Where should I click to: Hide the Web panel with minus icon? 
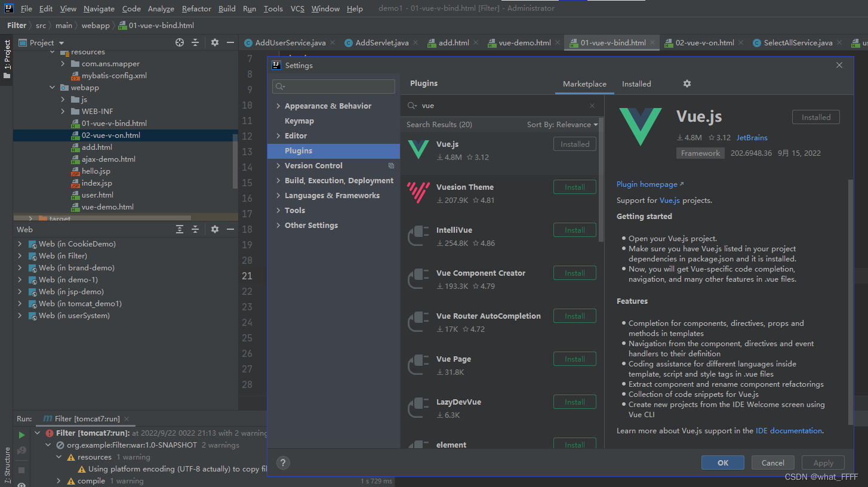229,229
